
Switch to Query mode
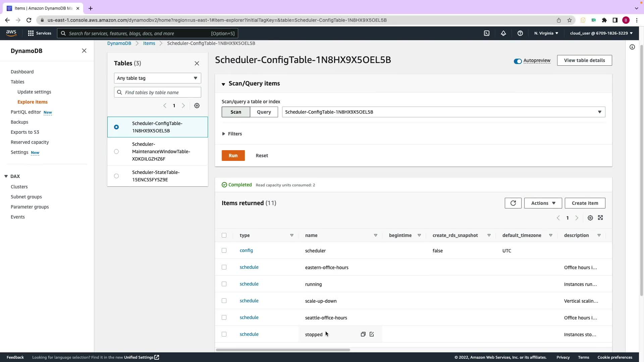click(x=264, y=112)
